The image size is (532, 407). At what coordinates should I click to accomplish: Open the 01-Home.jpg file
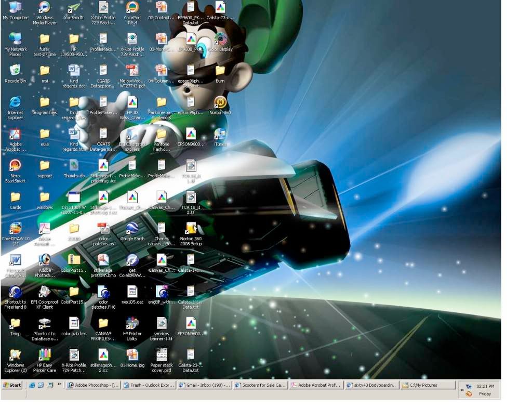[x=132, y=358]
